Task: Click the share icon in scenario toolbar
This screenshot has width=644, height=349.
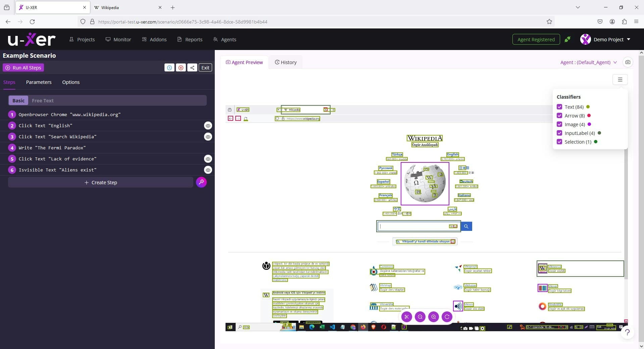Action: click(192, 67)
